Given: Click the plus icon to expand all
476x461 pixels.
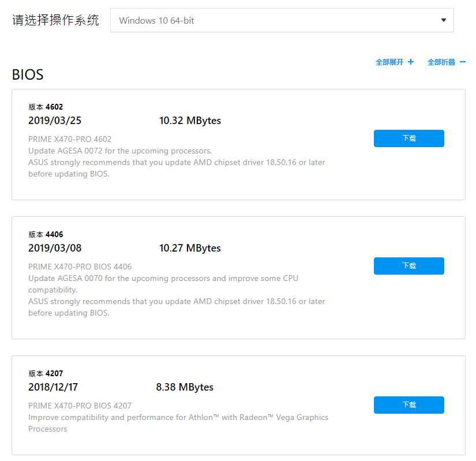Looking at the screenshot, I should click(x=411, y=62).
